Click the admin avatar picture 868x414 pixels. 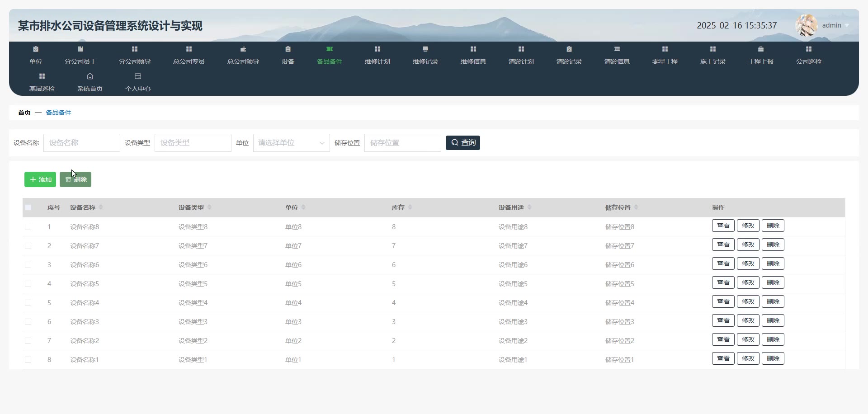pyautogui.click(x=806, y=25)
